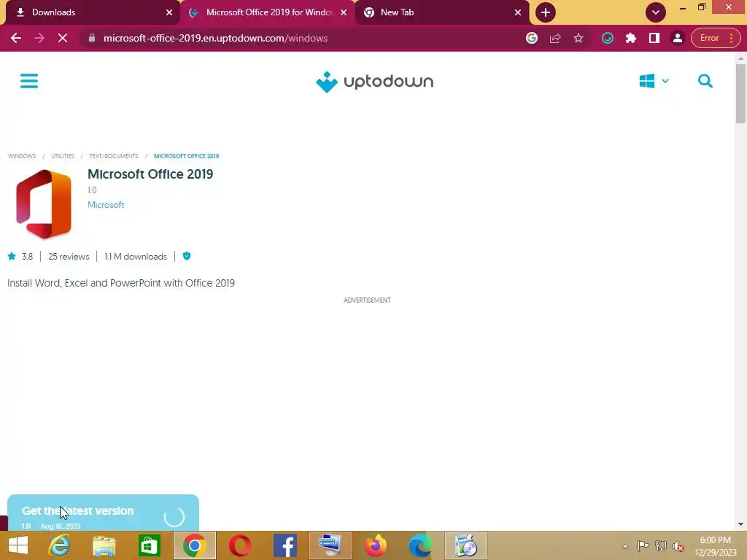Click the 1.1 M downloads text
The image size is (747, 560).
tap(136, 256)
